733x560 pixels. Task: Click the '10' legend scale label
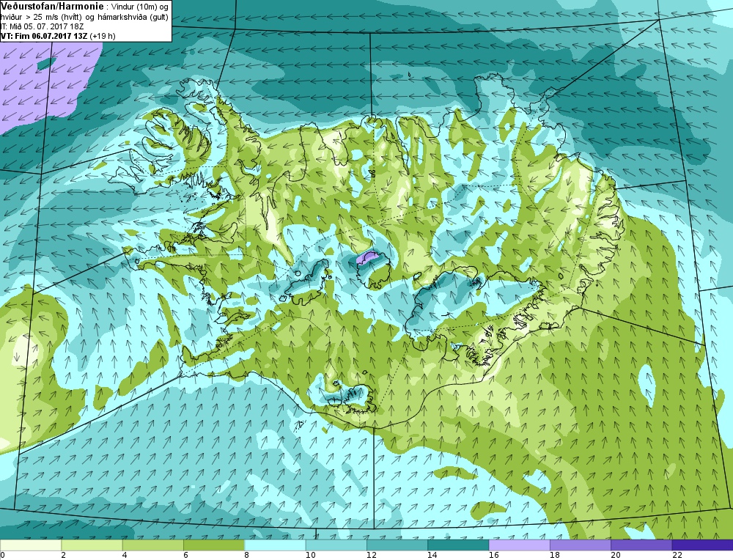pyautogui.click(x=310, y=556)
